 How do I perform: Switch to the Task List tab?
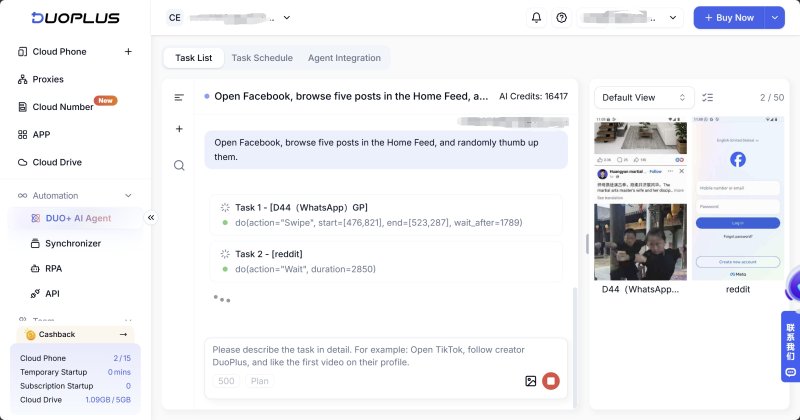tap(193, 58)
